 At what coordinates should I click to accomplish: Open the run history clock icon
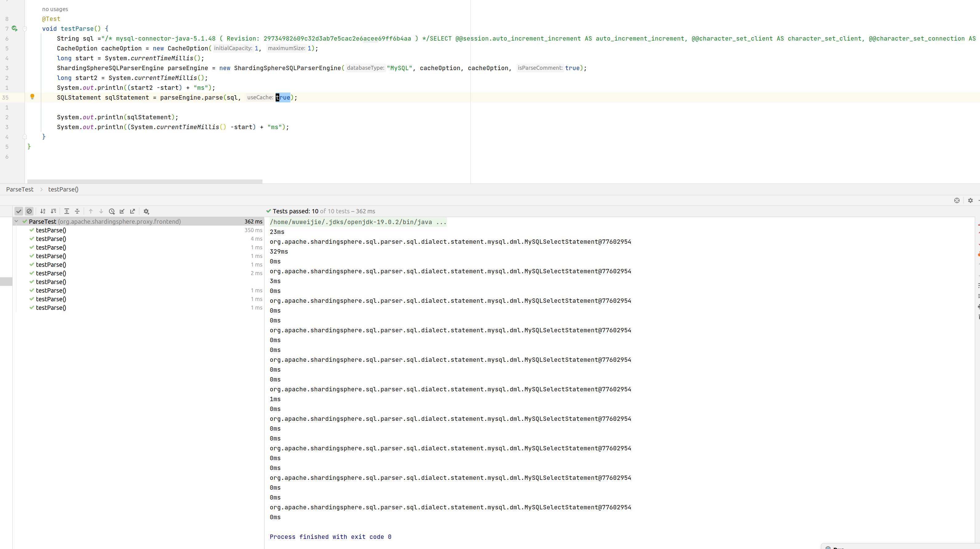click(112, 211)
